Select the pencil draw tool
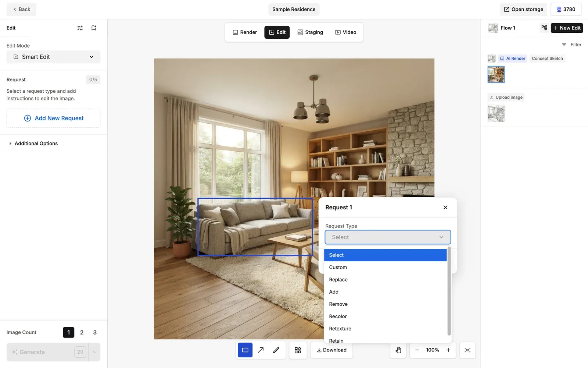Viewport: 588px width, 368px height. (x=276, y=350)
